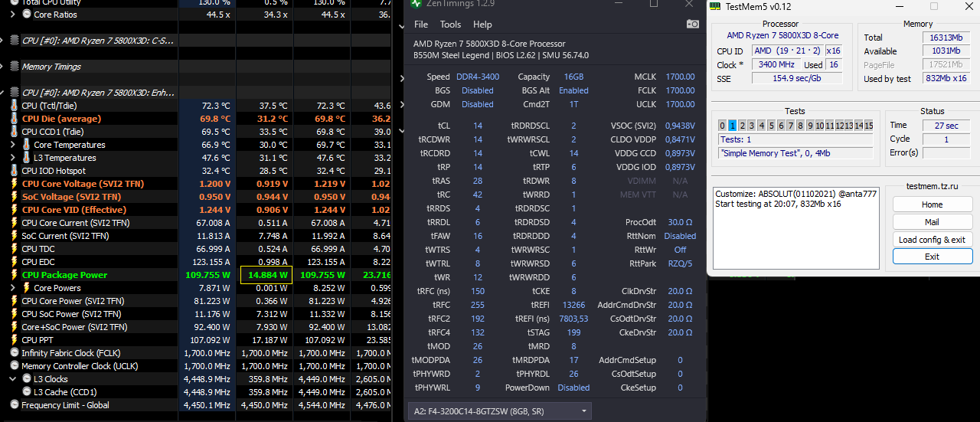Screen dimensions: 980x422
Task: Expand the Core Powers row
Action: [12, 288]
